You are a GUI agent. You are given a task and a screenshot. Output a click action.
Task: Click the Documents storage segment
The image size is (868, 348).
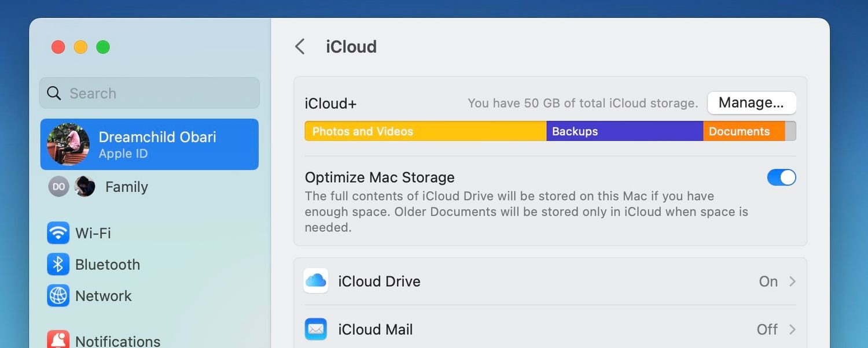(x=744, y=131)
